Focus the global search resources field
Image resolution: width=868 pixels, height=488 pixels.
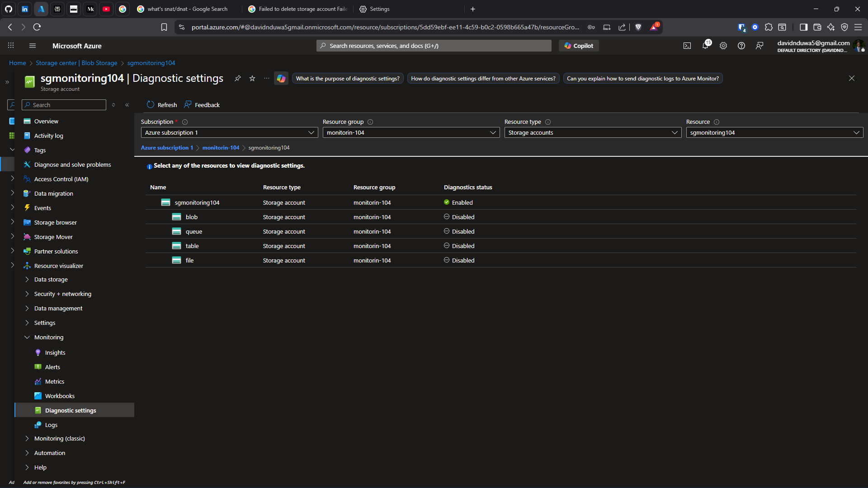click(434, 46)
